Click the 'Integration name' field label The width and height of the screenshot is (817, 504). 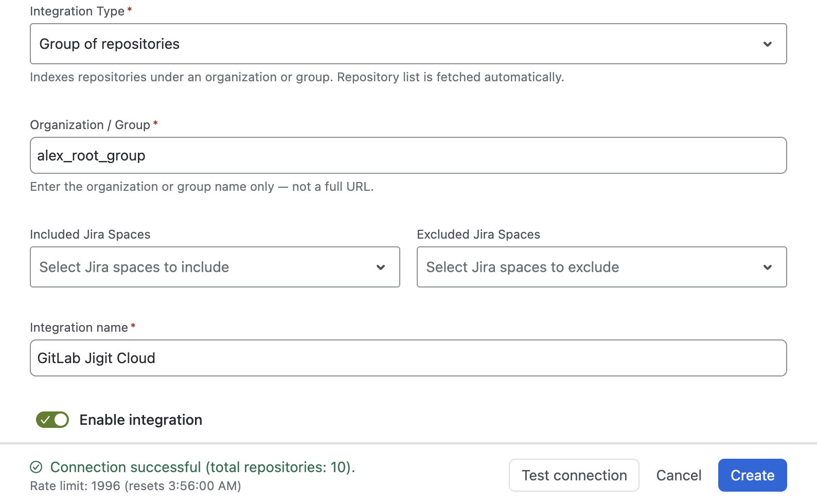(x=79, y=328)
